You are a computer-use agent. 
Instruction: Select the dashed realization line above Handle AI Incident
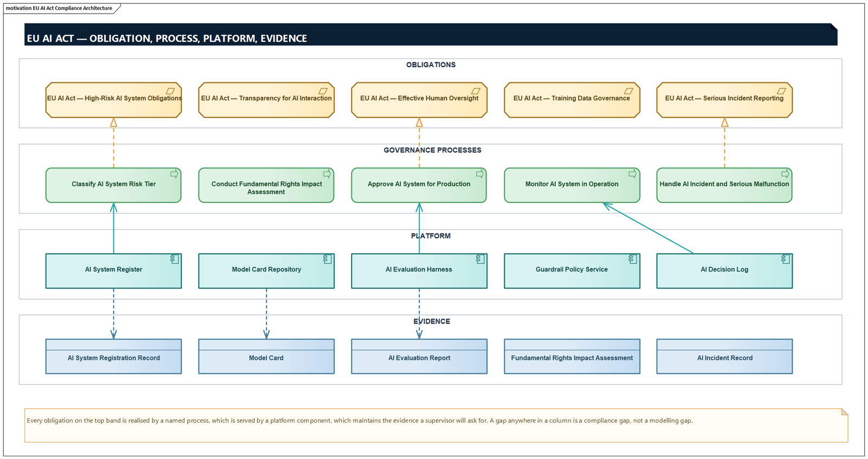pos(725,143)
